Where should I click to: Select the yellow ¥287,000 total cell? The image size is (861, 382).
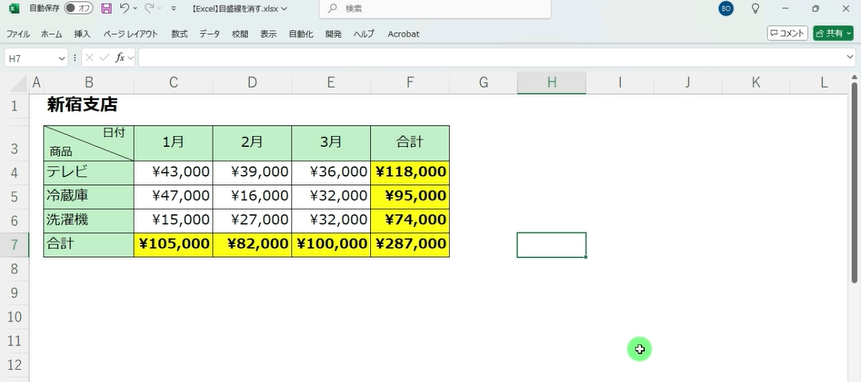(410, 244)
